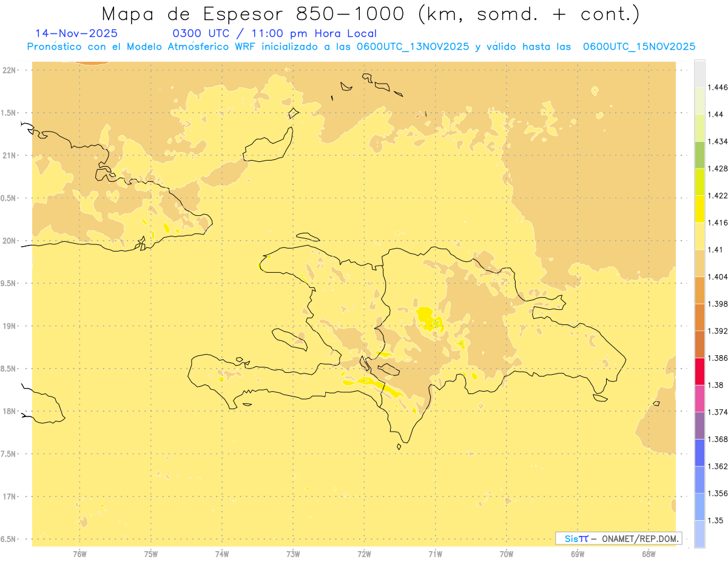Select the orange 1.398–1.404 color bar segment

[699, 290]
